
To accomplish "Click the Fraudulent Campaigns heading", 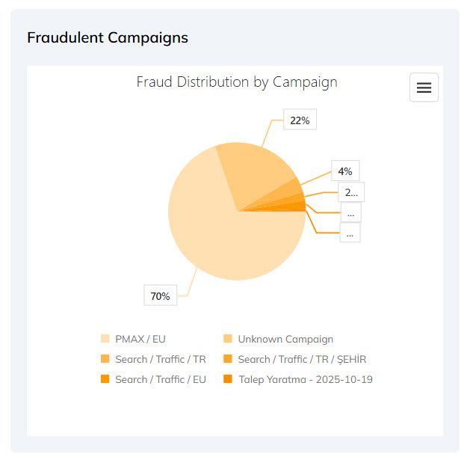I will [x=108, y=37].
